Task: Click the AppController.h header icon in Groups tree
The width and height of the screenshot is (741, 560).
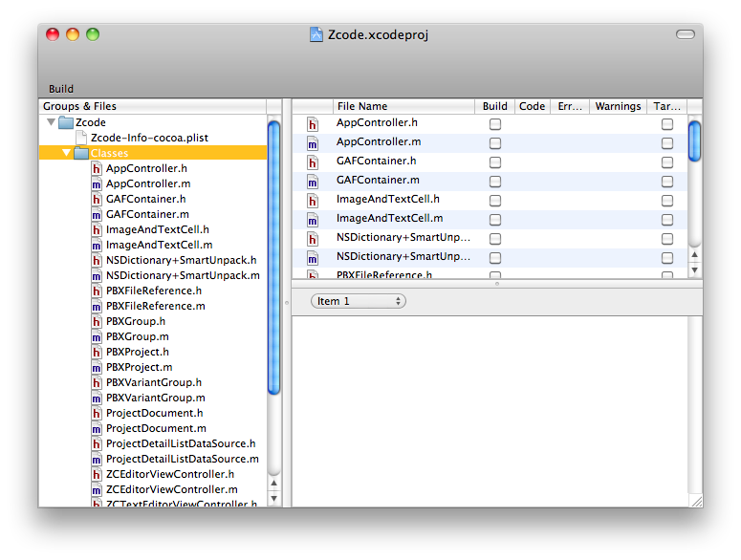Action: [x=97, y=168]
